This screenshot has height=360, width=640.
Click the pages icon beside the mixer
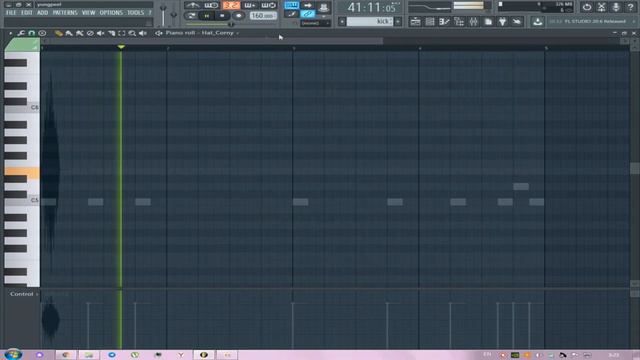click(x=488, y=22)
